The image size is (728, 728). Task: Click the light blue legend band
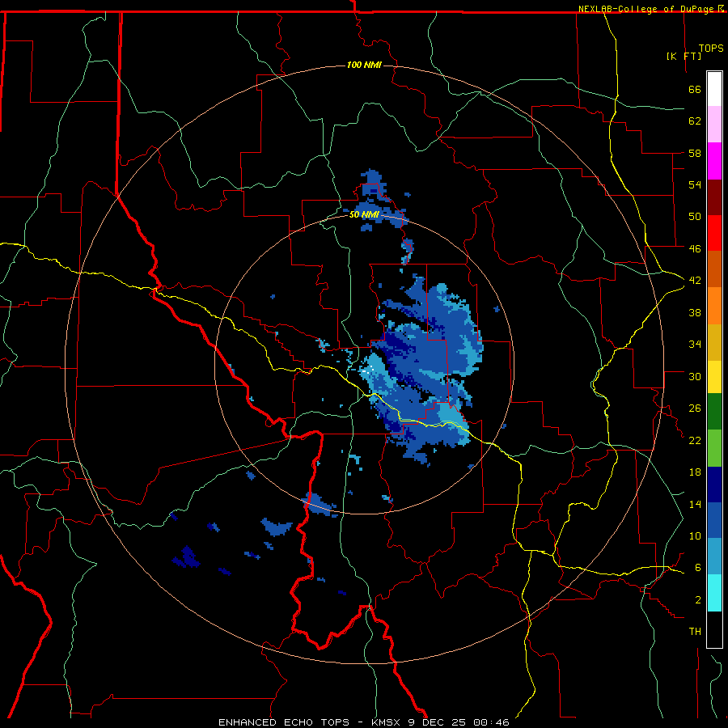[714, 557]
